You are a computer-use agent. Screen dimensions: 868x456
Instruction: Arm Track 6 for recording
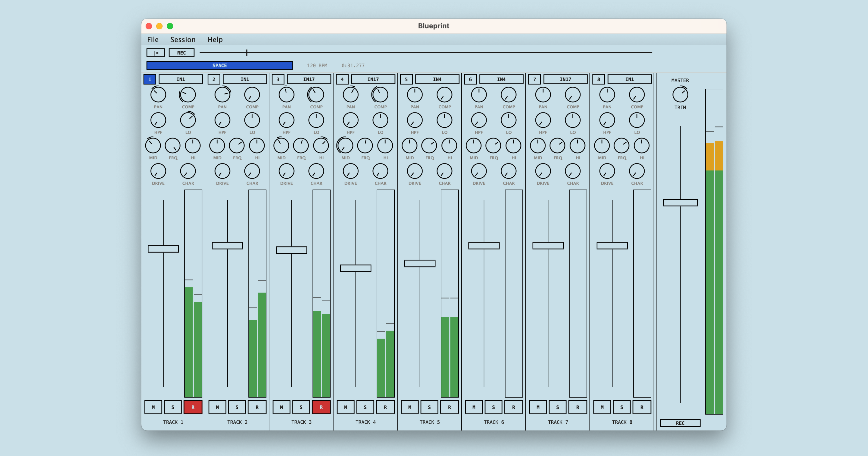click(514, 407)
